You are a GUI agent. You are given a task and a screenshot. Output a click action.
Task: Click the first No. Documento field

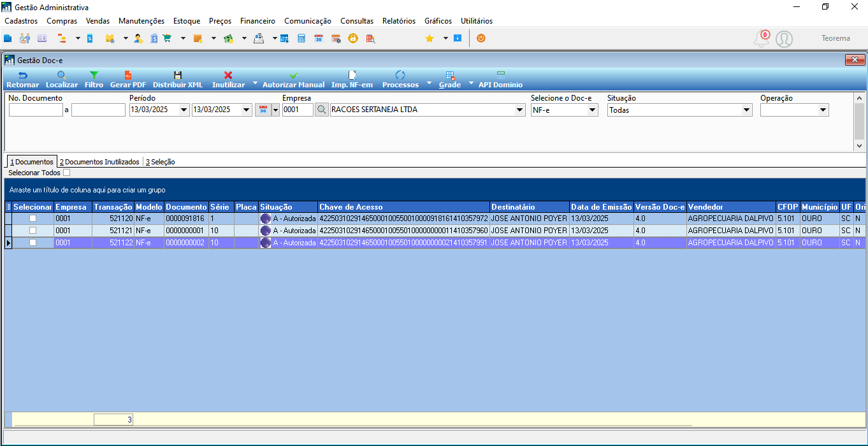(x=36, y=110)
